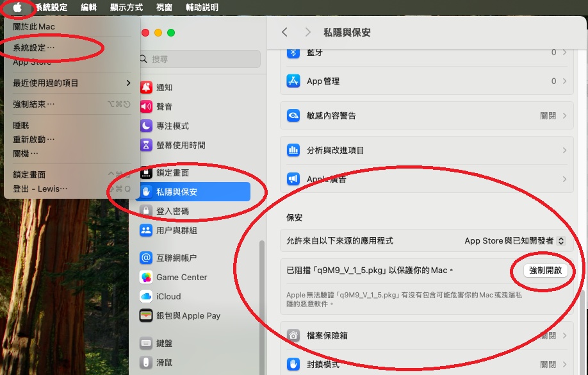This screenshot has width=588, height=375.
Task: Expand the 檔案保險箱 row chevron
Action: click(564, 335)
